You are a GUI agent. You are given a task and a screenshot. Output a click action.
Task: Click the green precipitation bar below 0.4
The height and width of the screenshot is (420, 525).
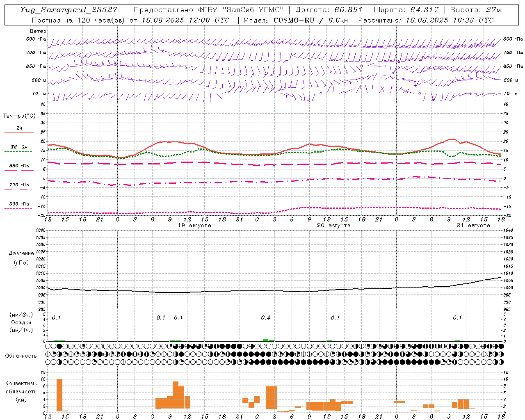tap(266, 340)
